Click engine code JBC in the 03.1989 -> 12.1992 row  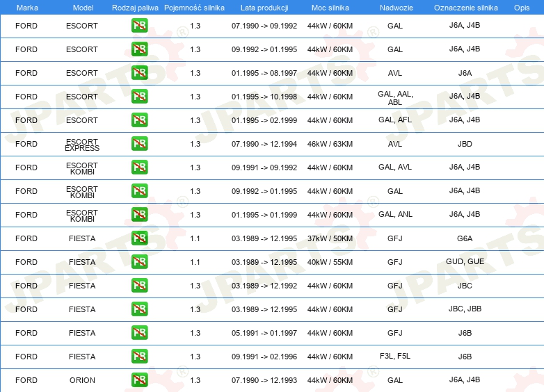pos(465,286)
